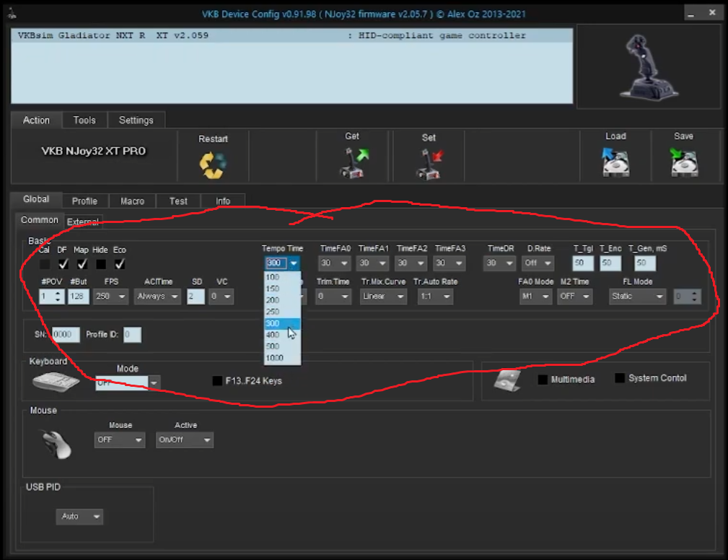
Task: Switch to the Tools tab
Action: (84, 121)
